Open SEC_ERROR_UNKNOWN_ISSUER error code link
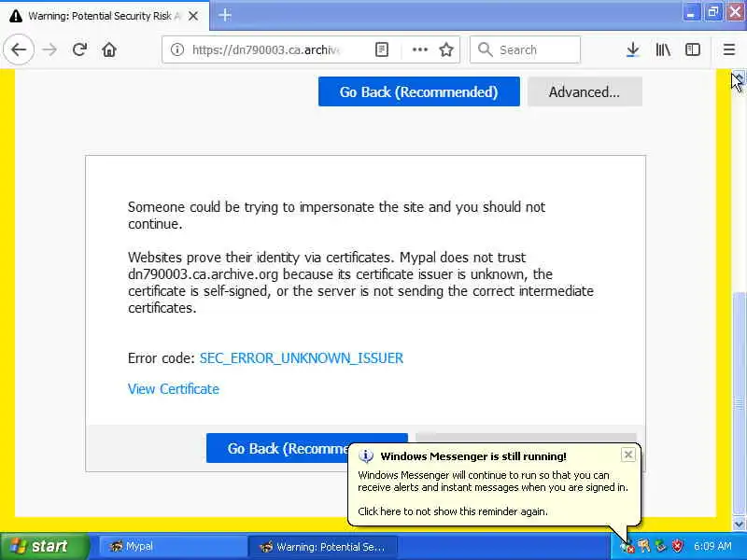The image size is (747, 560). pyautogui.click(x=301, y=358)
